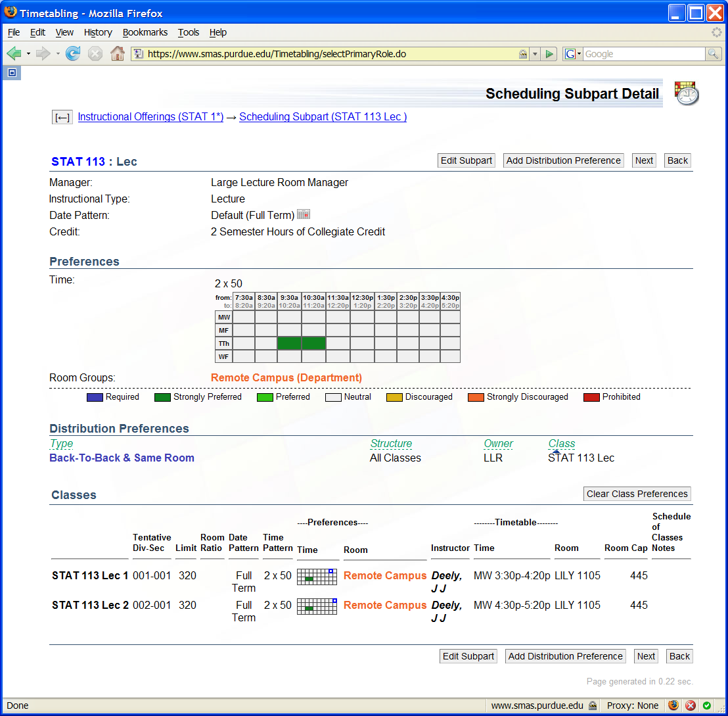
Task: Click the top Add Distribution Preference button
Action: (563, 160)
